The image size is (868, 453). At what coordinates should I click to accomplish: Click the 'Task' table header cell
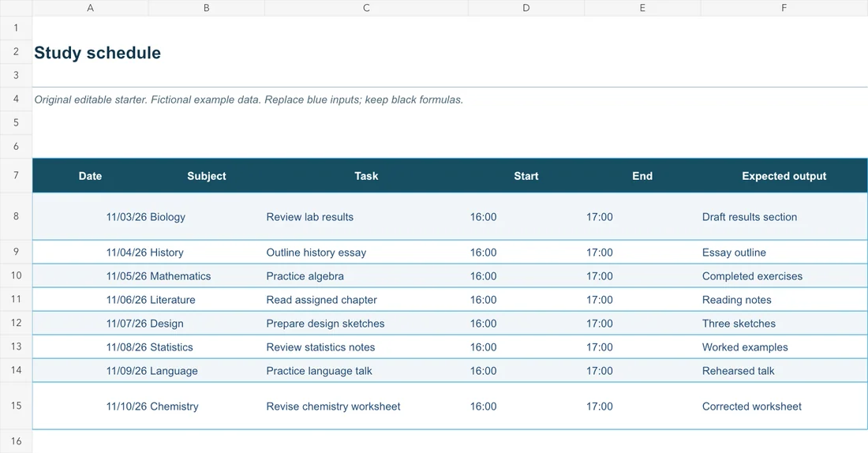tap(366, 176)
